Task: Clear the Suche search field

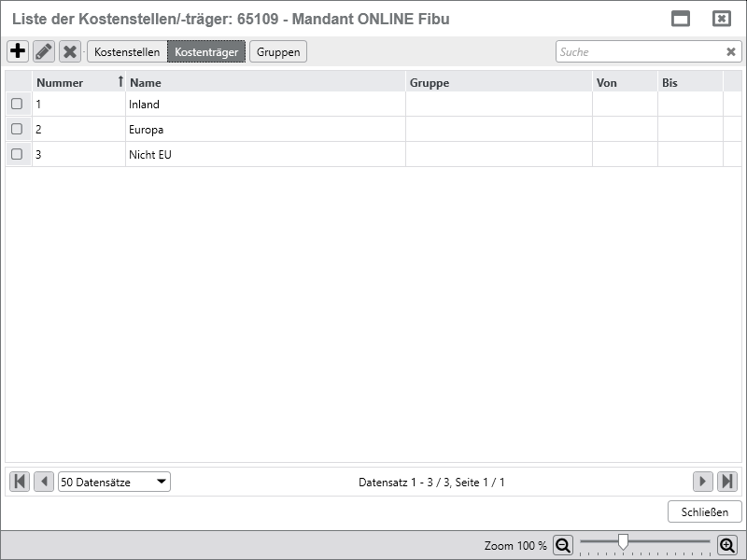Action: coord(731,52)
